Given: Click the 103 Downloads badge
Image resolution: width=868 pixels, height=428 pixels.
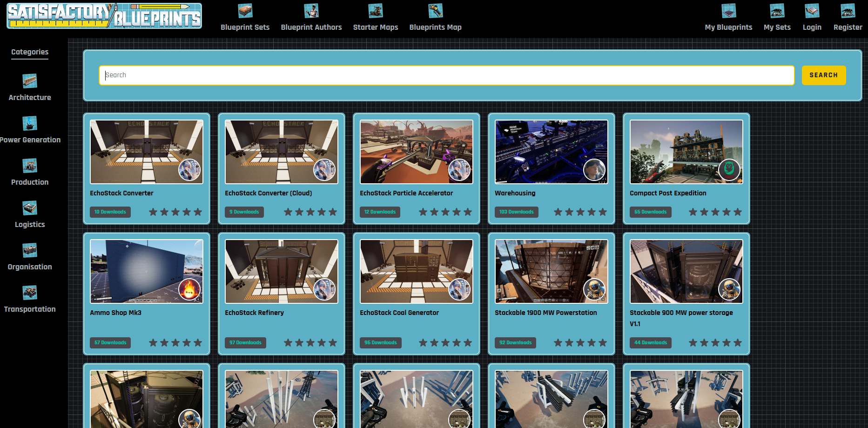Looking at the screenshot, I should coord(517,212).
